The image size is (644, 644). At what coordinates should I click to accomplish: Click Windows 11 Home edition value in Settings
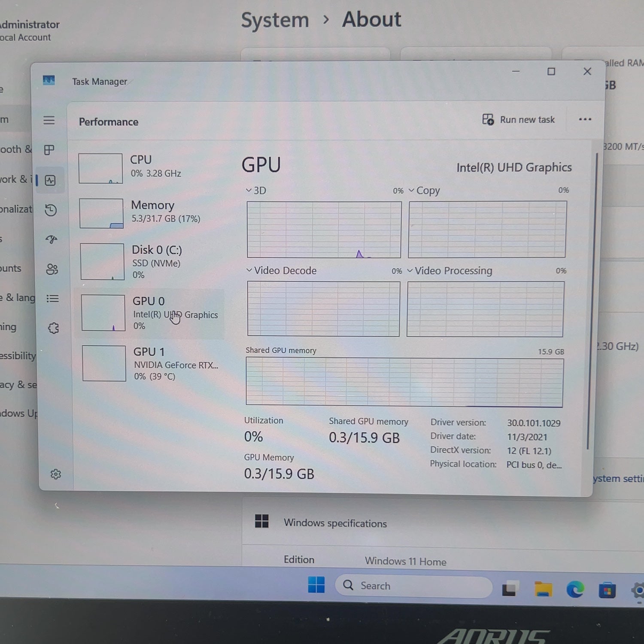(x=405, y=562)
